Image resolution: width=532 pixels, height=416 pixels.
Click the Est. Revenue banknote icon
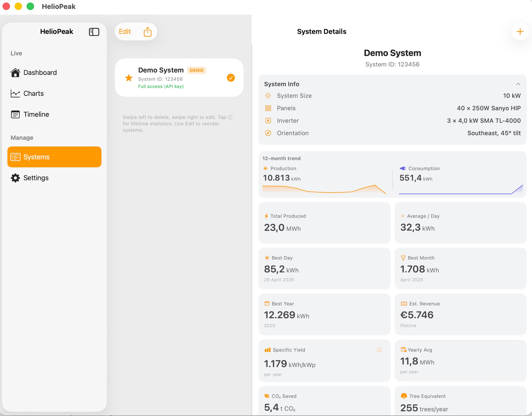[x=404, y=304]
